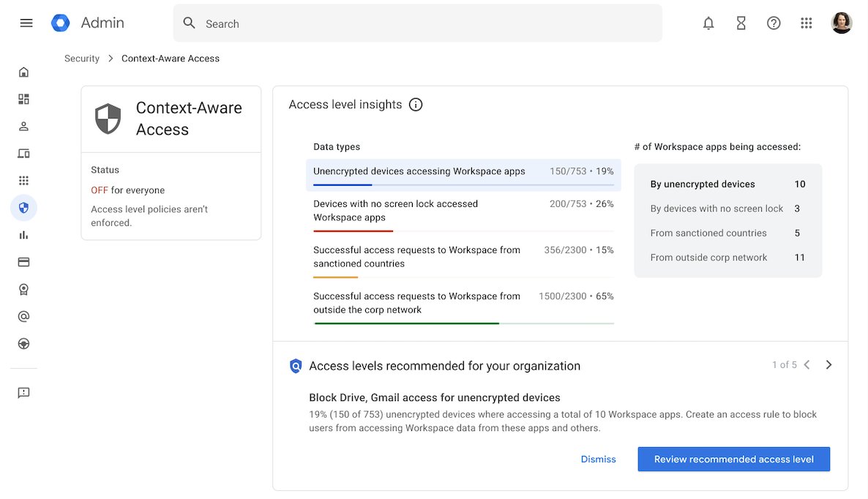
Task: Open the globe circle icon in sidebar
Action: click(x=23, y=344)
